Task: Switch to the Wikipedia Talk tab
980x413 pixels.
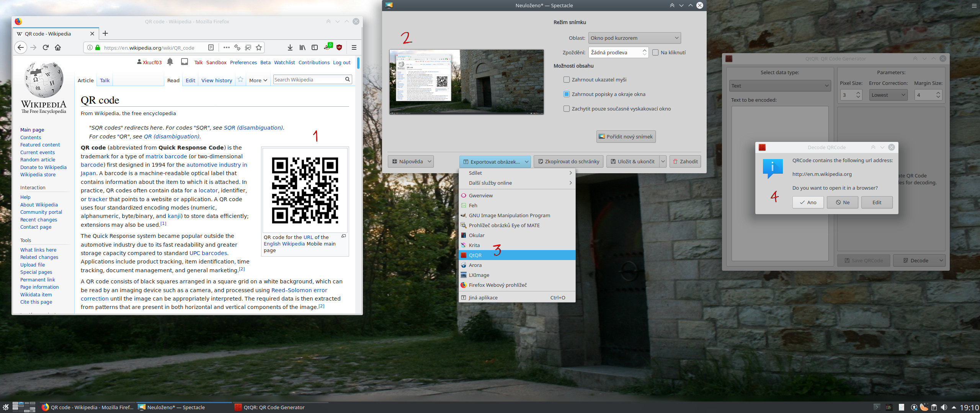Action: pos(105,80)
